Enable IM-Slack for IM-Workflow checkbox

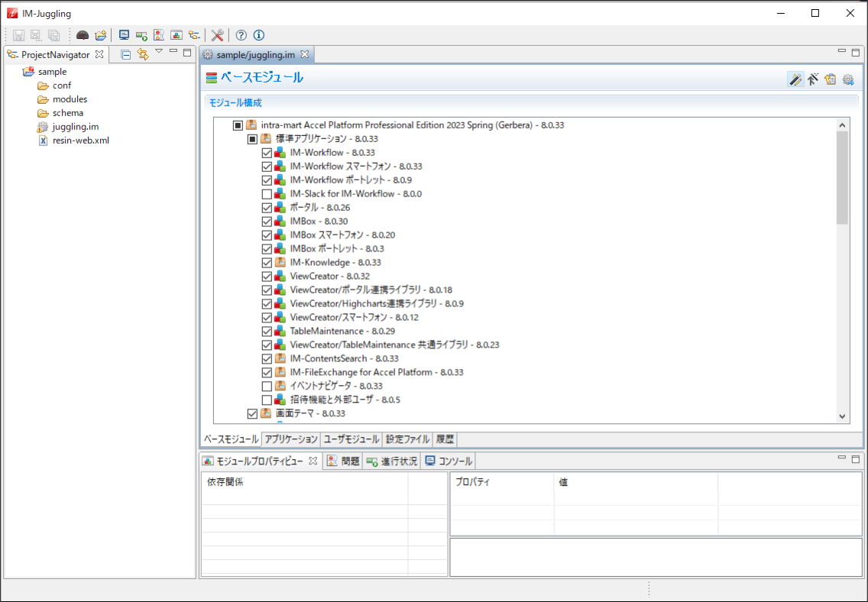point(267,194)
